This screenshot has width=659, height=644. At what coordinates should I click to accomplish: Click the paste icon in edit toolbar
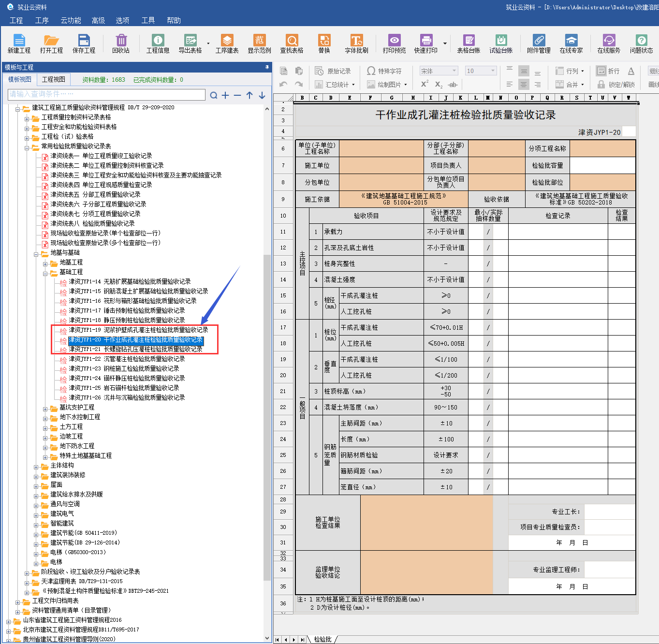click(x=299, y=71)
